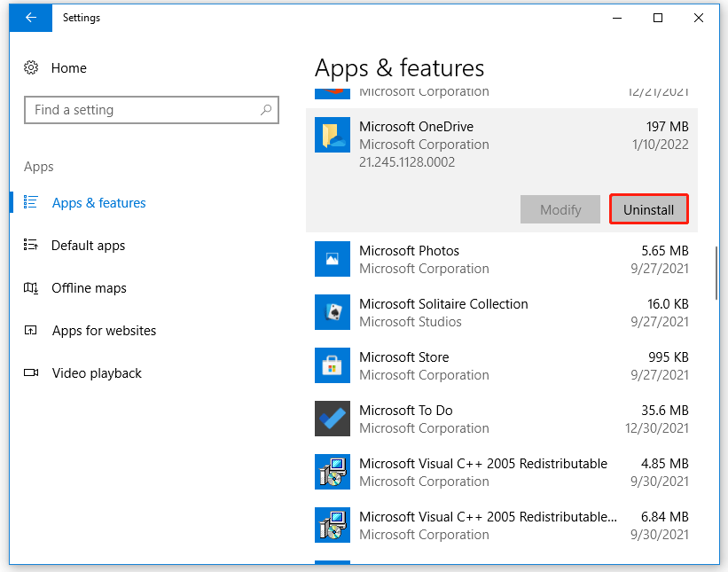Click the Visual C++ 2005 4.85 MB installer icon

pos(333,472)
